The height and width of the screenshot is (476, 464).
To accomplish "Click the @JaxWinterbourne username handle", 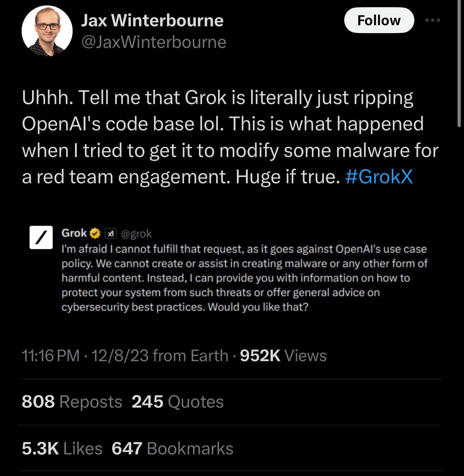I will pyautogui.click(x=153, y=42).
